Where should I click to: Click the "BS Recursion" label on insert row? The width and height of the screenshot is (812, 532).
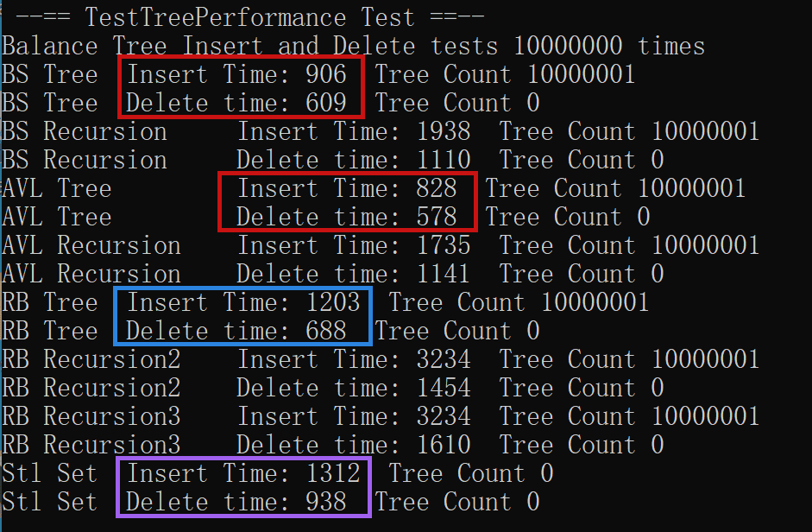85,131
